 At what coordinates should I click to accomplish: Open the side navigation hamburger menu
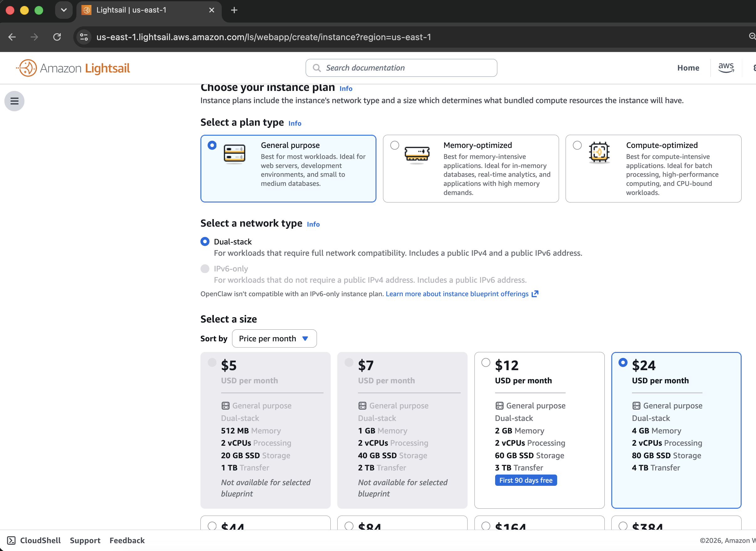click(14, 101)
